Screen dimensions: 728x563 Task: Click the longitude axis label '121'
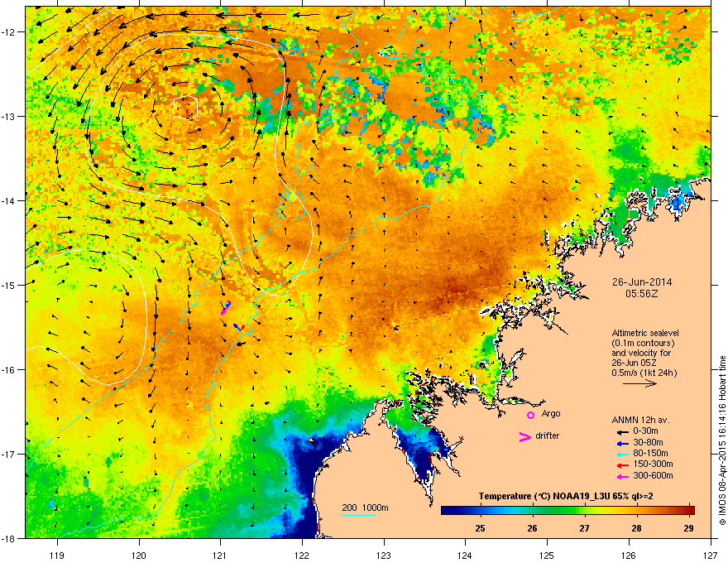pyautogui.click(x=220, y=555)
